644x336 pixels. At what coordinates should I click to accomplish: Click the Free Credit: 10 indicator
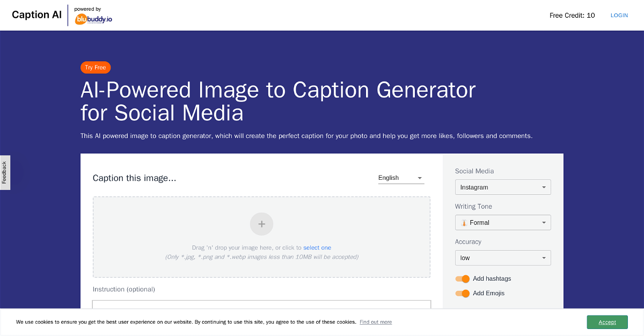point(572,16)
